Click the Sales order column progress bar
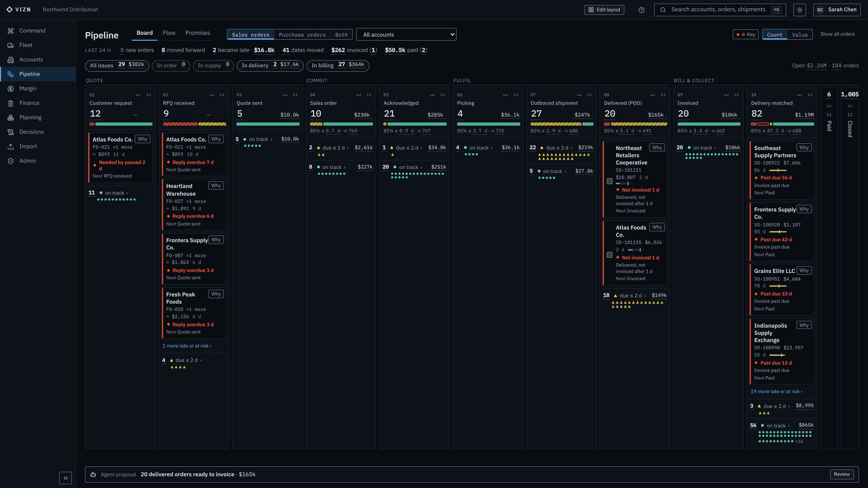The width and height of the screenshot is (868, 488). tap(341, 124)
